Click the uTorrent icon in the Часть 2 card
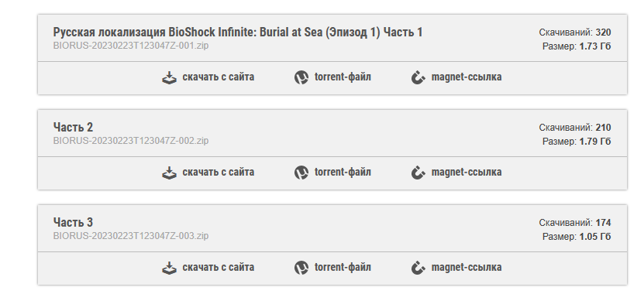 point(301,173)
